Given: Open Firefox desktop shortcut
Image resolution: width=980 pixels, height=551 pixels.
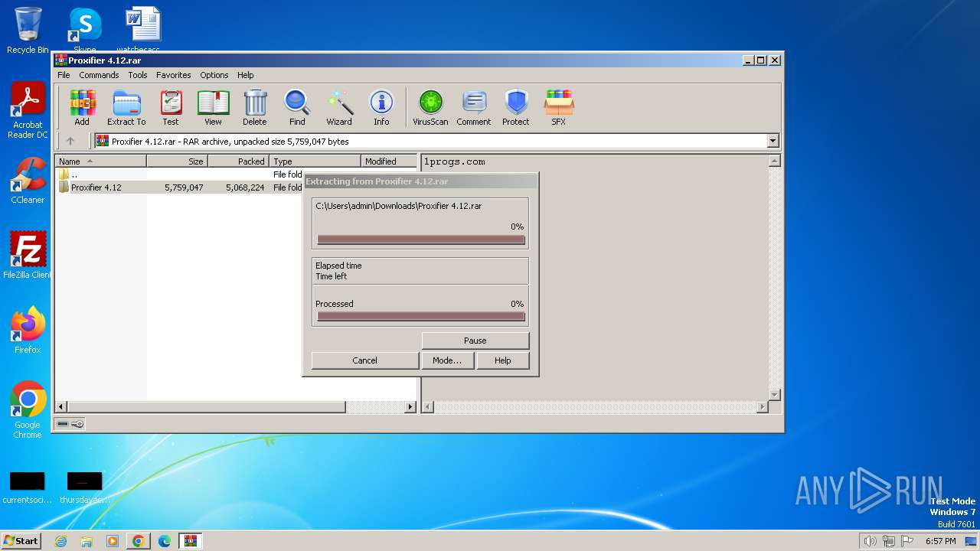Looking at the screenshot, I should tap(28, 331).
